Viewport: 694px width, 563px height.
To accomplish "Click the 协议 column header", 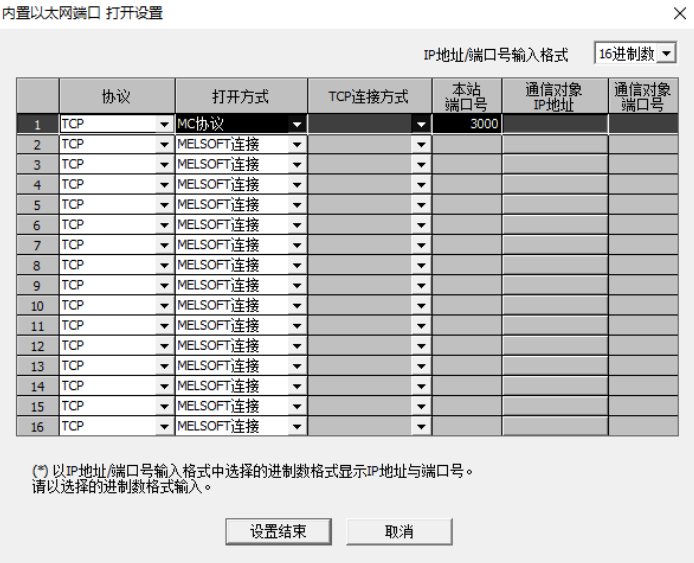I will pos(116,97).
